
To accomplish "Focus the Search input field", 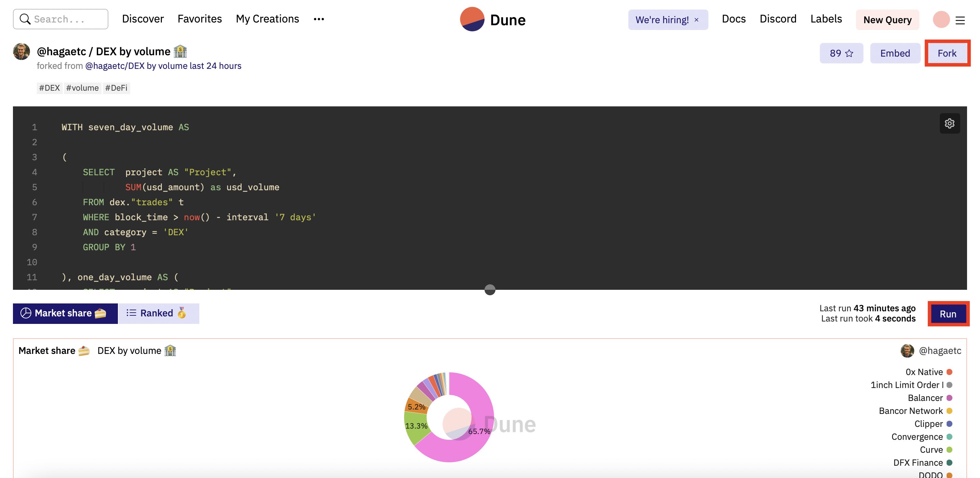I will coord(68,19).
